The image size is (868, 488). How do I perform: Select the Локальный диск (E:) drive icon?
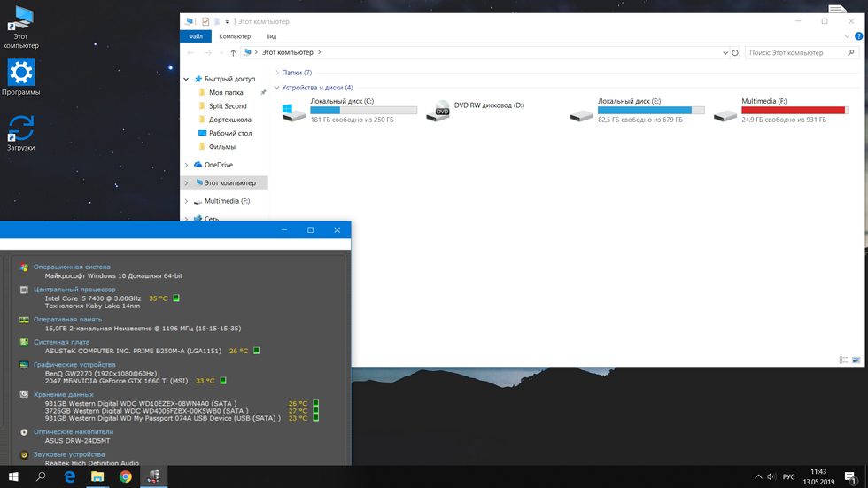tap(581, 115)
